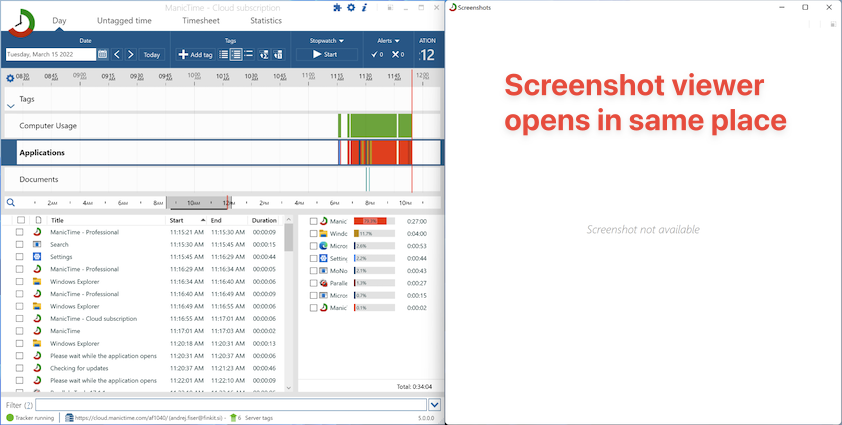Click the red 79.3% usage bar
Screen dimensions: 842x425
(x=370, y=221)
